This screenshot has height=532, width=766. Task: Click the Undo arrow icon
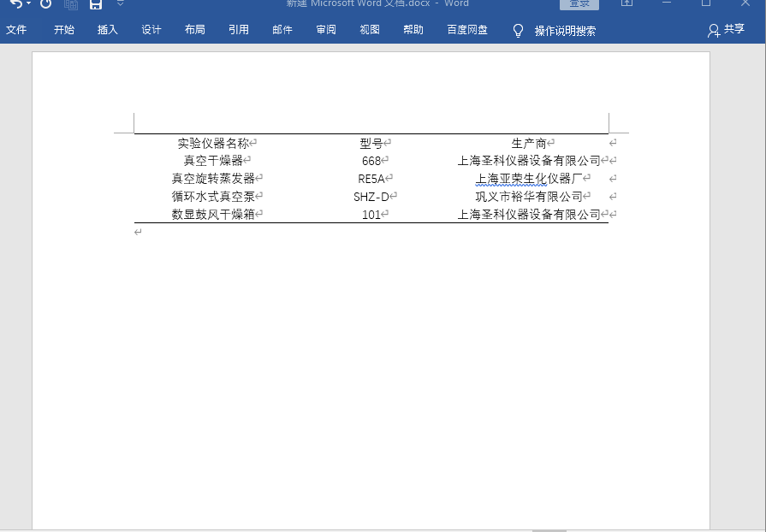(15, 4)
